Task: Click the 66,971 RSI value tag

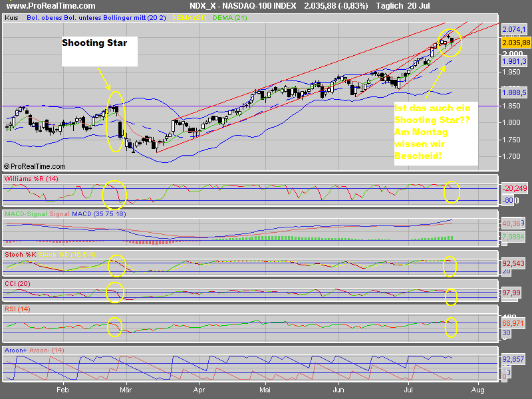Action: tap(513, 323)
